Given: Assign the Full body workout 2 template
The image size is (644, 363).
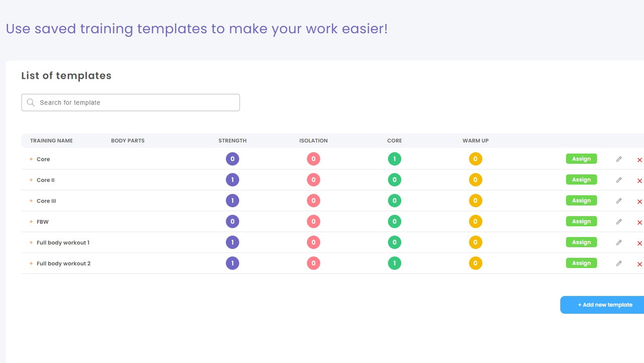Looking at the screenshot, I should click(x=581, y=263).
